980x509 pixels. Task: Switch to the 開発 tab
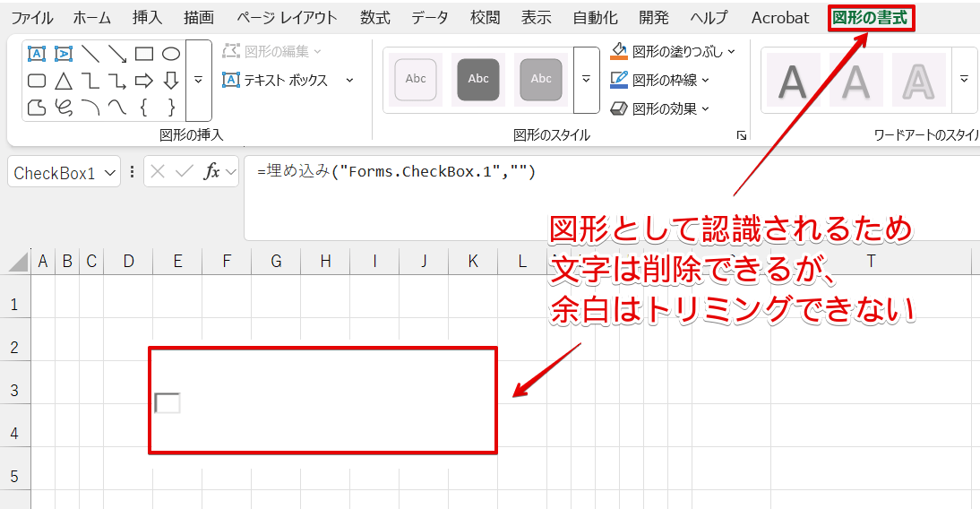(x=654, y=18)
